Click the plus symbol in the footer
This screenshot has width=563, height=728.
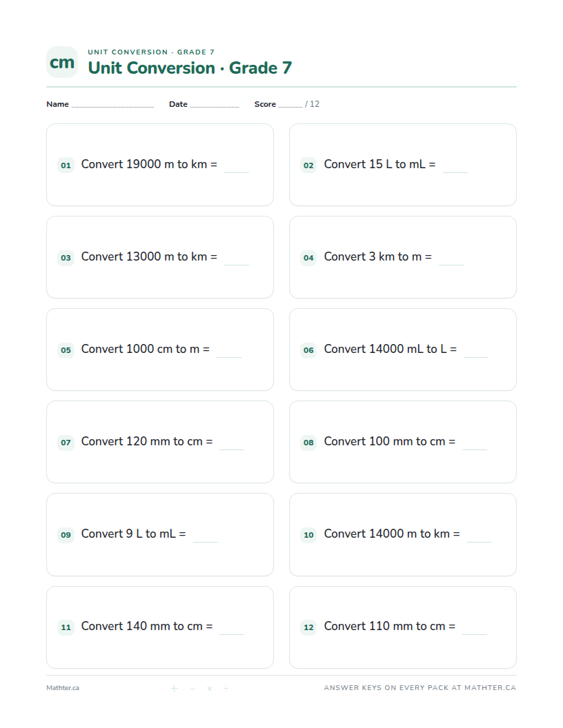174,689
